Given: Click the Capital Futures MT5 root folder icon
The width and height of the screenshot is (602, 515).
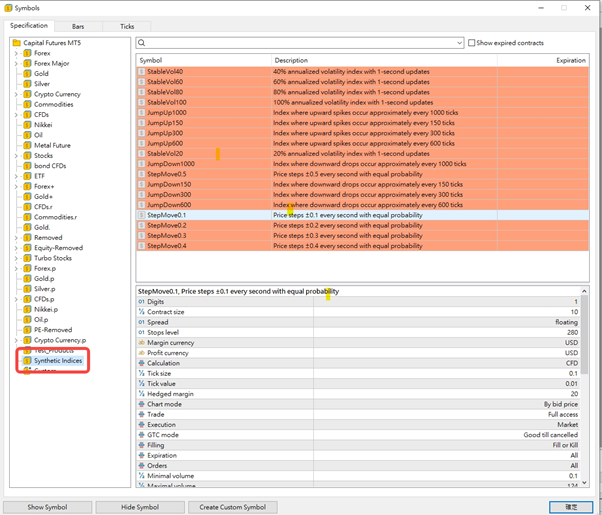Looking at the screenshot, I should [x=16, y=43].
